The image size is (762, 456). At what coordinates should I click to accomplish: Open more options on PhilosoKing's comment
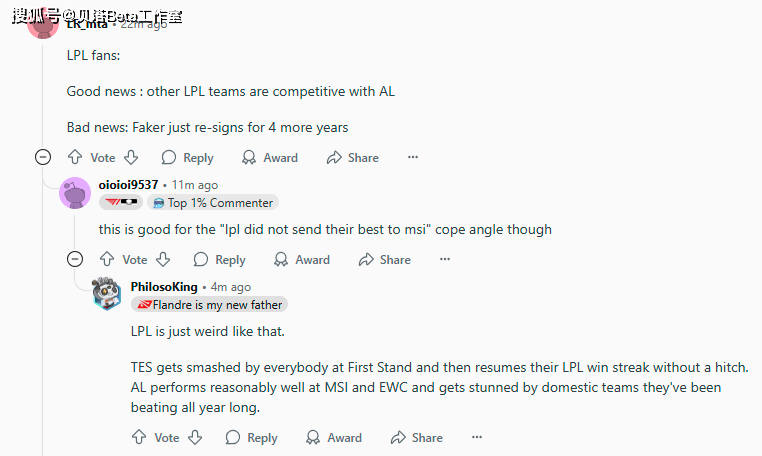point(477,437)
